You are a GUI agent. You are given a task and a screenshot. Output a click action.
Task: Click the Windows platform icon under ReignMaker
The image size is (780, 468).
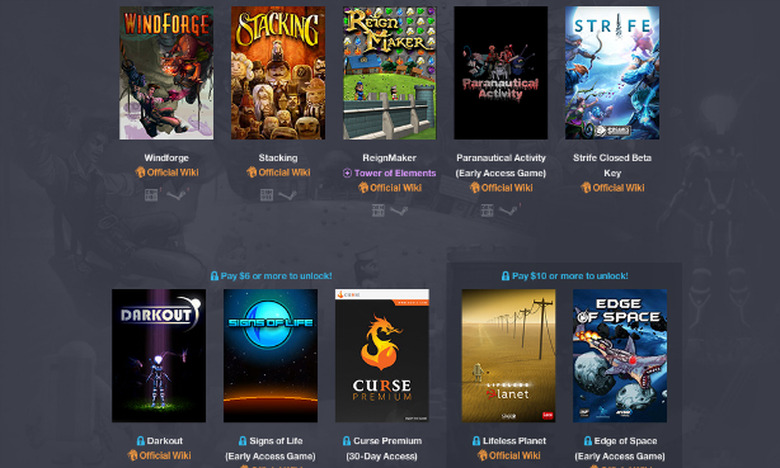pos(379,210)
